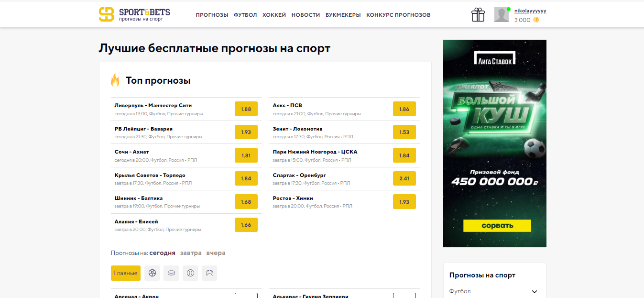
Task: Click 1.93 odds for РБ Лейпциг - Бавария
Action: pyautogui.click(x=246, y=132)
